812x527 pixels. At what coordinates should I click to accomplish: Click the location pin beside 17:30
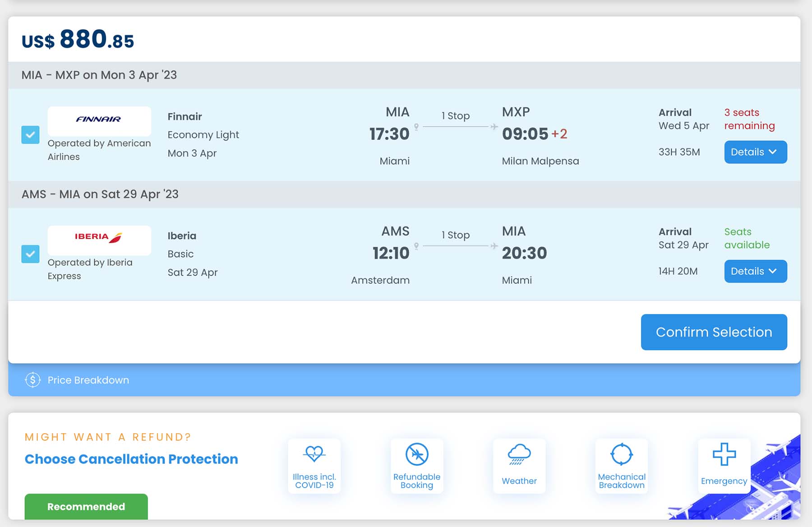(416, 127)
